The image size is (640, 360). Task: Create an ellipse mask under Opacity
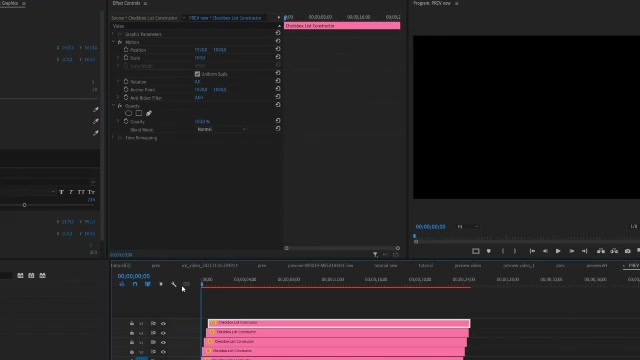[x=129, y=113]
